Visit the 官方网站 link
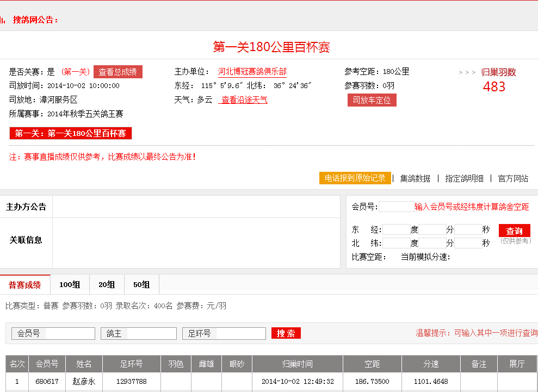This screenshot has width=538, height=392. pos(513,178)
